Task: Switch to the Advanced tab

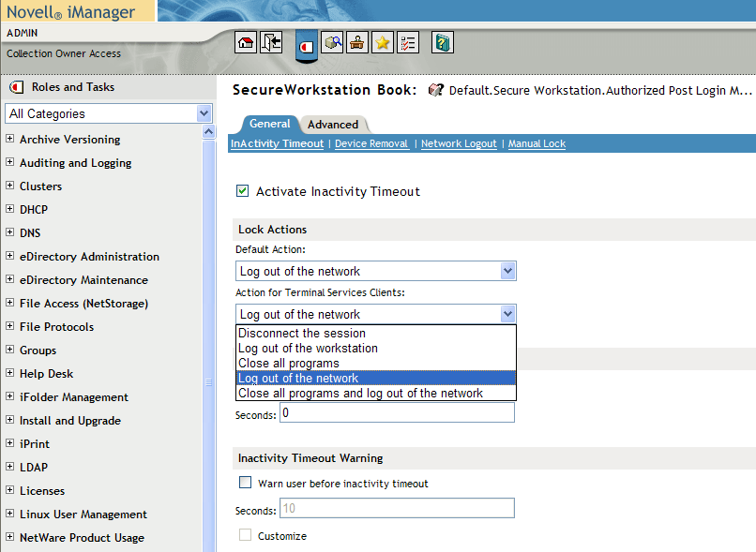Action: [x=334, y=125]
